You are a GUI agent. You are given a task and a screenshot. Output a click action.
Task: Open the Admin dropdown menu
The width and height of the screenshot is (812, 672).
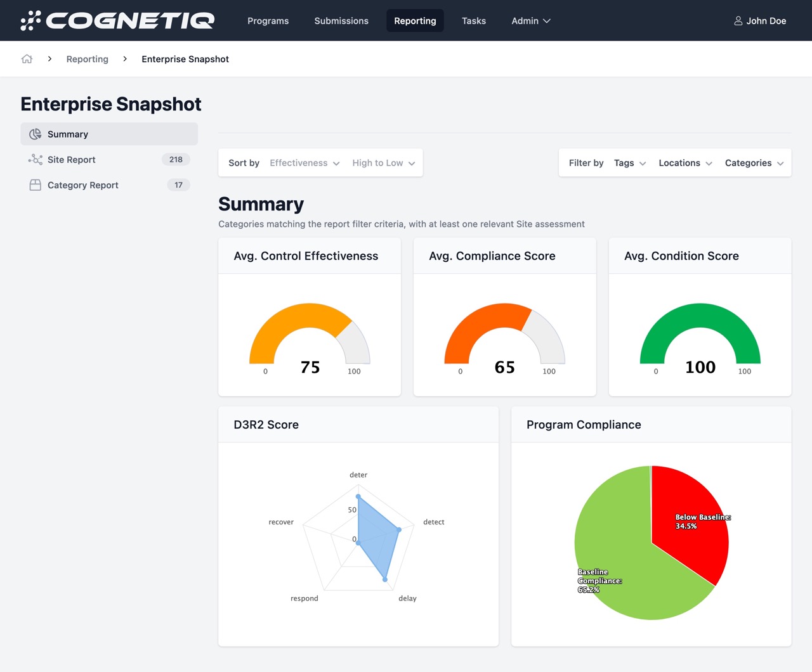click(x=530, y=21)
